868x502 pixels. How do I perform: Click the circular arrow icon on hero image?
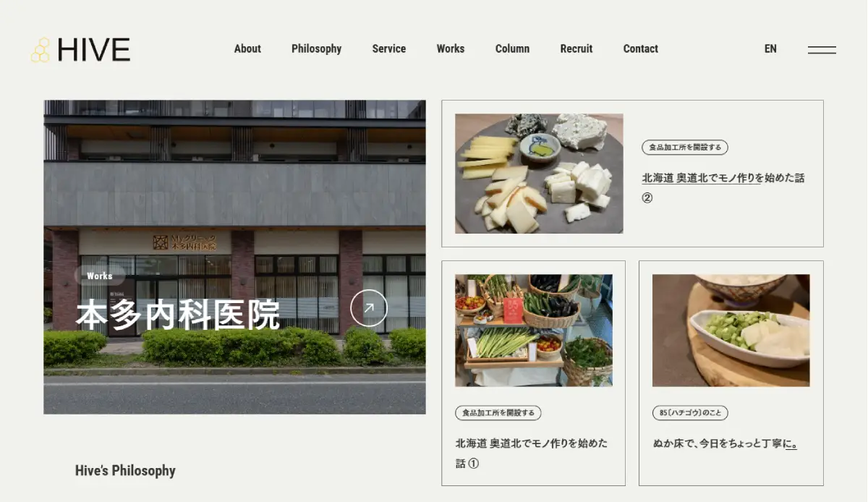369,308
